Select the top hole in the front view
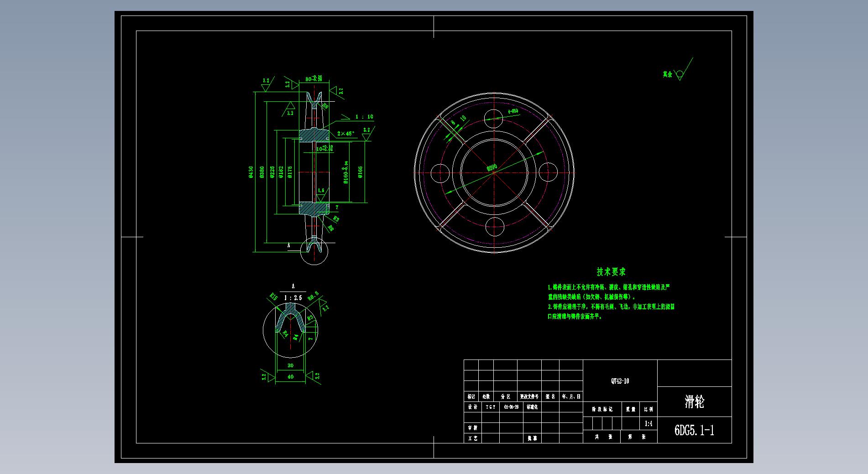Image resolution: width=868 pixels, height=474 pixels. 494,120
